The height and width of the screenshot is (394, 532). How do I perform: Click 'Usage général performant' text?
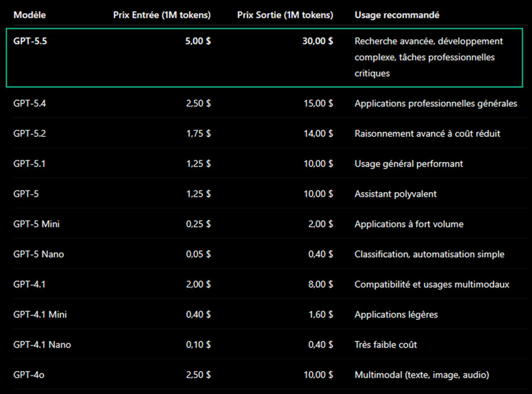coord(409,164)
